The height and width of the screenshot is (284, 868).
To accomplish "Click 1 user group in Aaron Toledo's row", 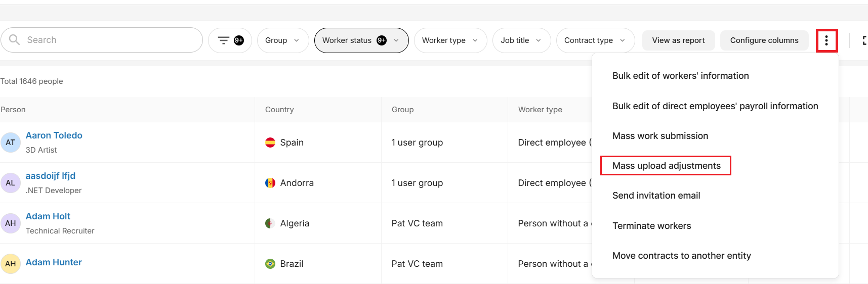I will (x=417, y=143).
